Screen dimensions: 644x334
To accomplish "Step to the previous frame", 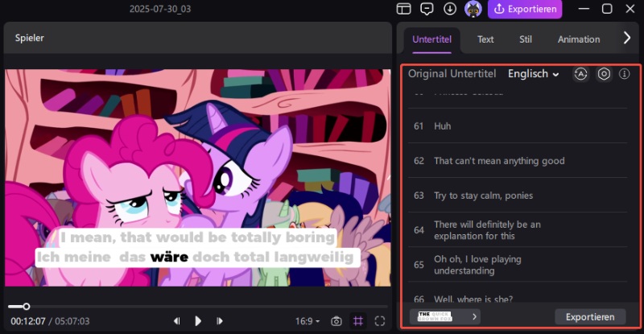I will tap(177, 321).
